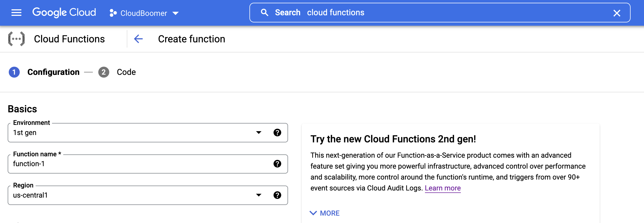Click the Google Cloud logo
This screenshot has width=644, height=223.
64,13
